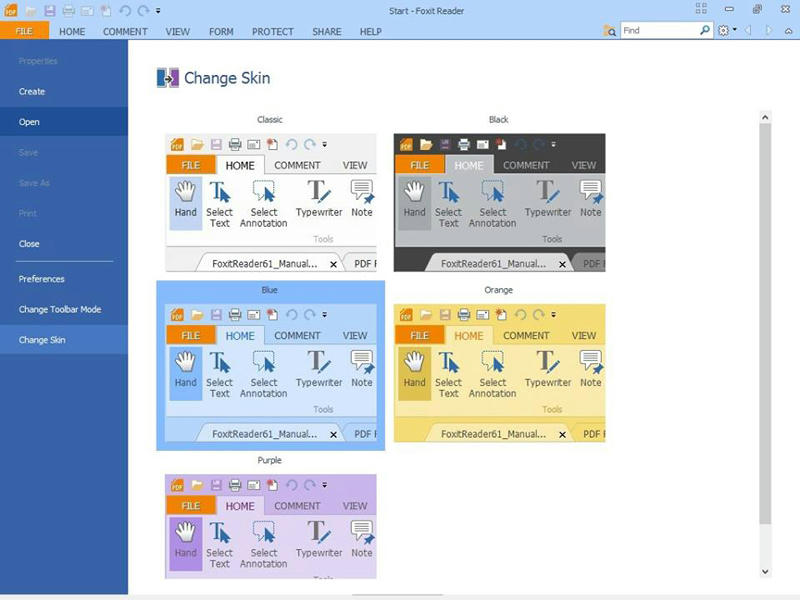Select Close in the File sidebar

click(64, 244)
